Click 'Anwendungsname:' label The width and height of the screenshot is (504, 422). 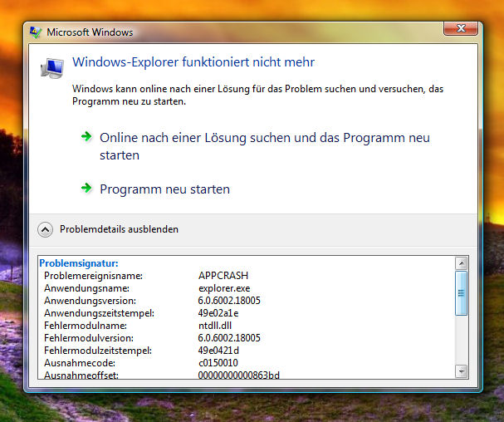(87, 288)
